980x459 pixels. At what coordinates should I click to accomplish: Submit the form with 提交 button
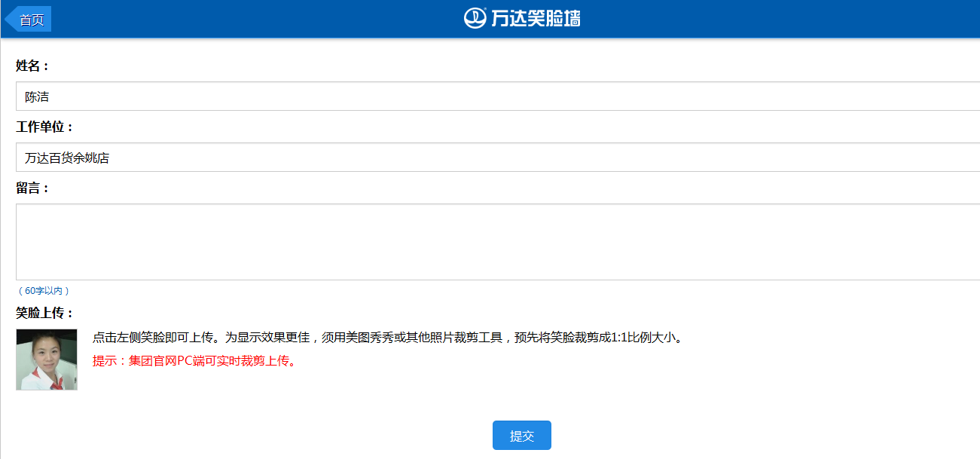[522, 436]
